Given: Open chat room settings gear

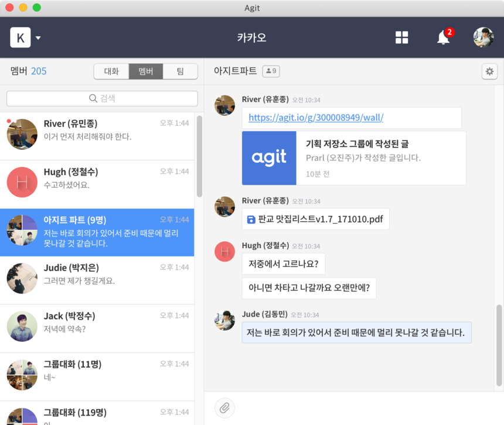Looking at the screenshot, I should coord(489,71).
